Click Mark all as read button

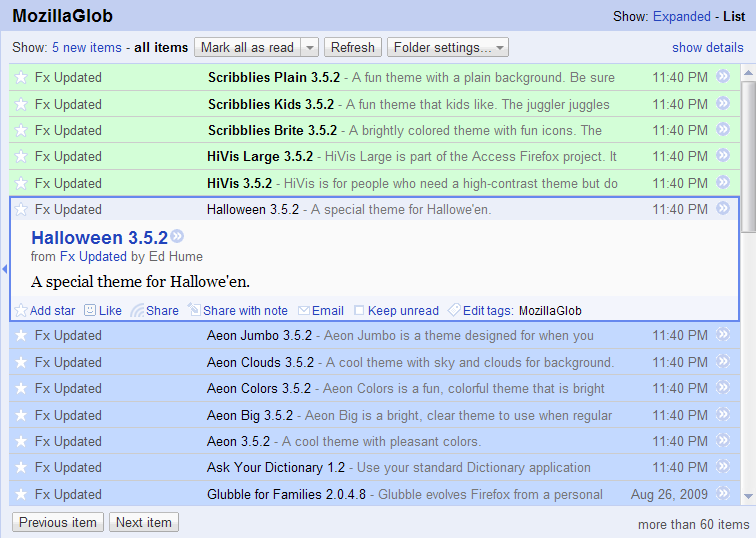(x=248, y=47)
